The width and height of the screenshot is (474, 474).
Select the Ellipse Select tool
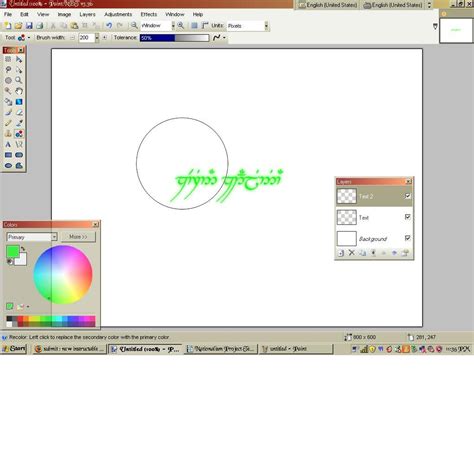coord(8,80)
